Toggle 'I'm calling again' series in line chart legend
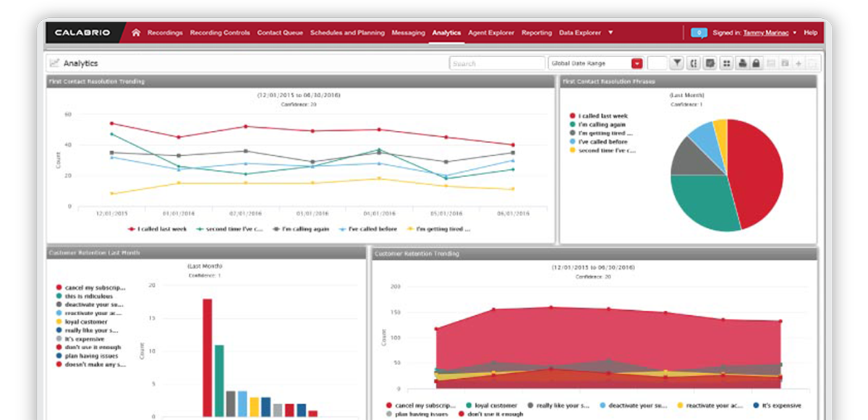This screenshot has width=868, height=420. pyautogui.click(x=300, y=229)
